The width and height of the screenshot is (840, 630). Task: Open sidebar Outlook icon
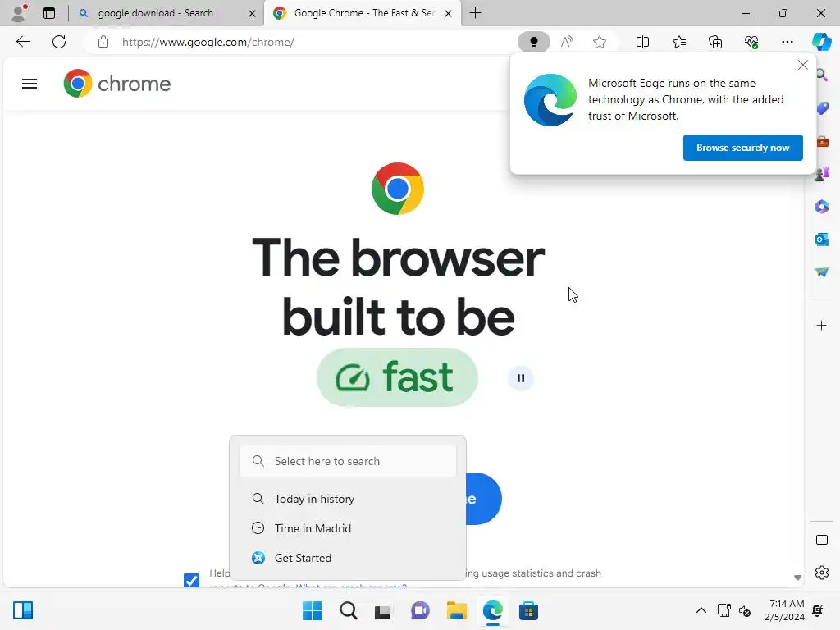pyautogui.click(x=822, y=239)
